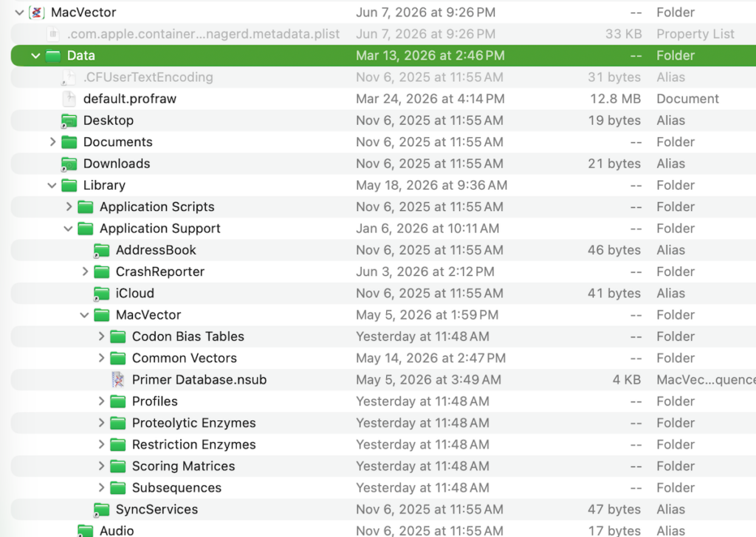Click the Codon Bias Tables folder icon
756x537 pixels.
[118, 336]
